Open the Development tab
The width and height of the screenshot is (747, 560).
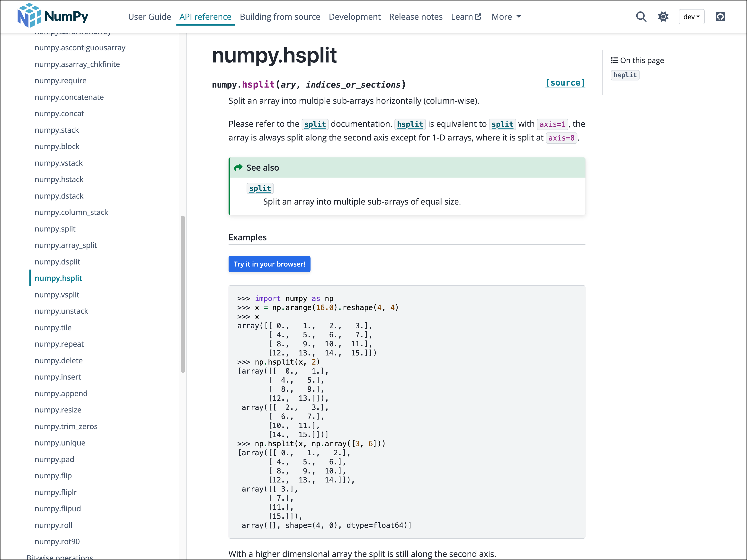click(355, 17)
